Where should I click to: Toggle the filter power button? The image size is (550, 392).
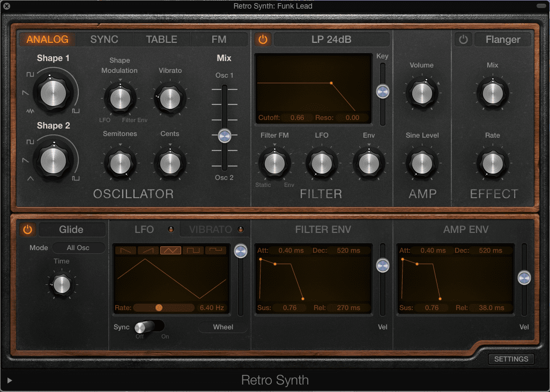coord(262,39)
